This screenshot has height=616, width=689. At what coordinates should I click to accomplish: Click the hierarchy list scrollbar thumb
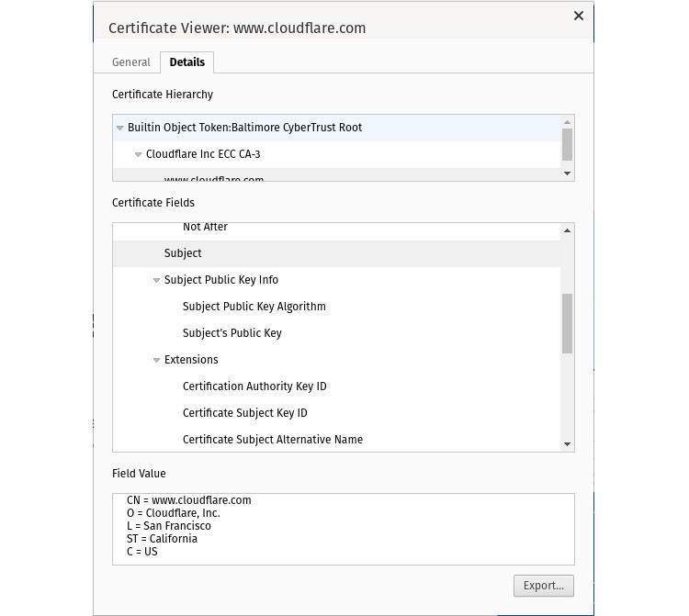pyautogui.click(x=567, y=144)
